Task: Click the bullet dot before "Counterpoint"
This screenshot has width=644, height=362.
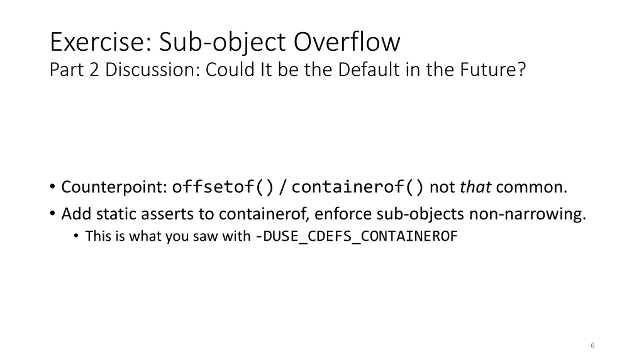Action: click(52, 187)
